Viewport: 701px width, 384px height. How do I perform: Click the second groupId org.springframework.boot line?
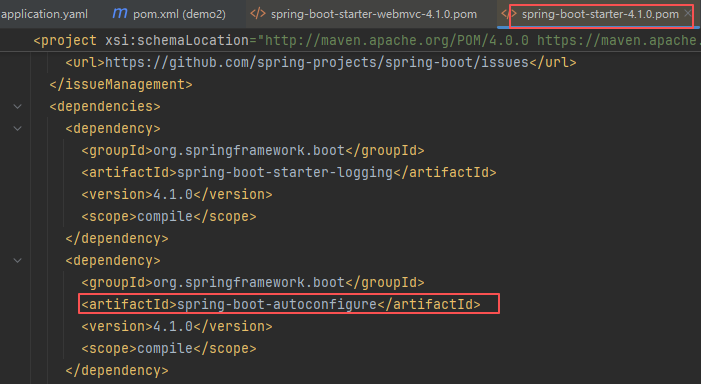(x=253, y=283)
